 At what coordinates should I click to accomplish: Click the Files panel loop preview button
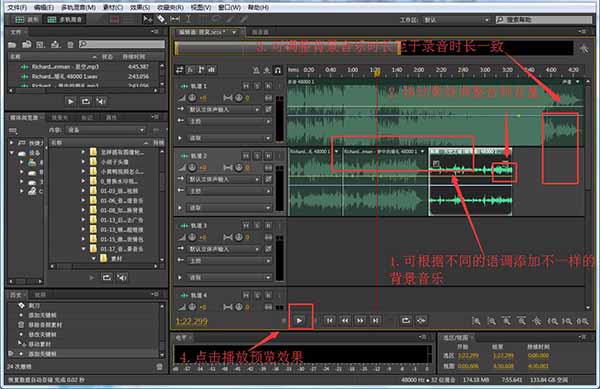point(86,101)
